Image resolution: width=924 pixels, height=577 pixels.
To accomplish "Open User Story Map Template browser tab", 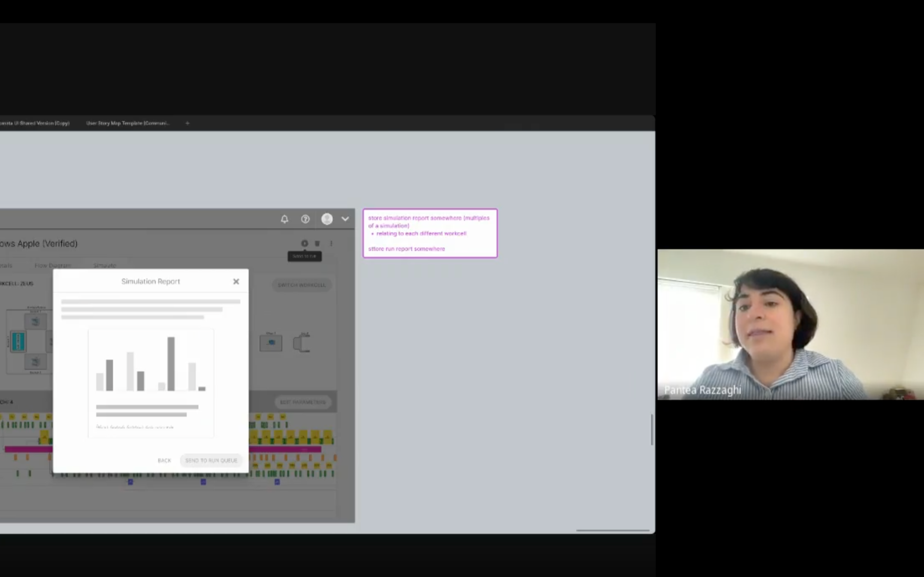I will click(127, 123).
